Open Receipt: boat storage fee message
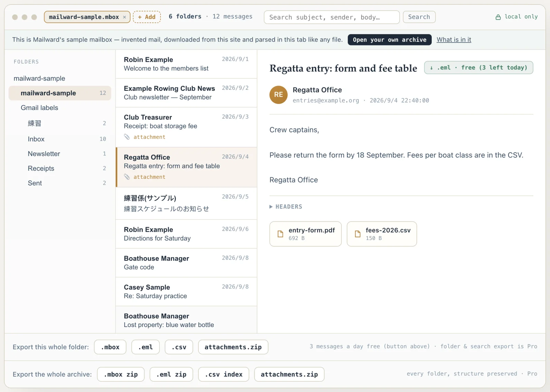This screenshot has width=550, height=392. pos(186,127)
